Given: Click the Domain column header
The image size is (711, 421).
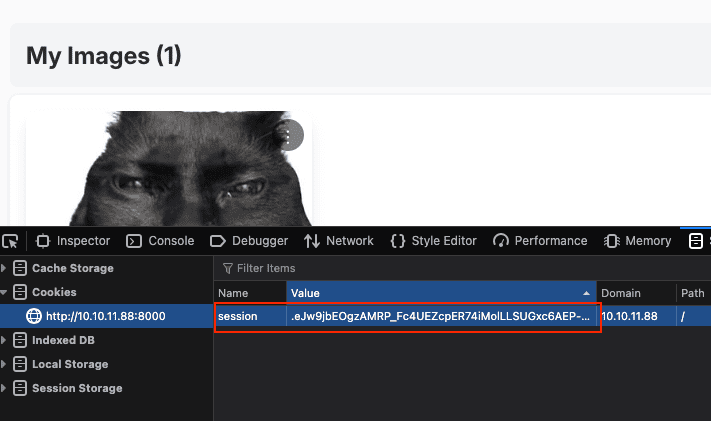Looking at the screenshot, I should coord(620,293).
